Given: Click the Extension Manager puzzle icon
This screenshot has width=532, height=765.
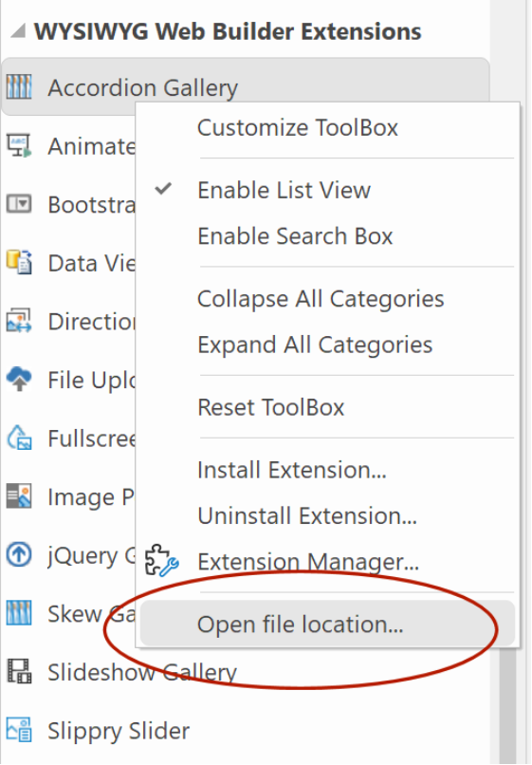Looking at the screenshot, I should coord(162,561).
